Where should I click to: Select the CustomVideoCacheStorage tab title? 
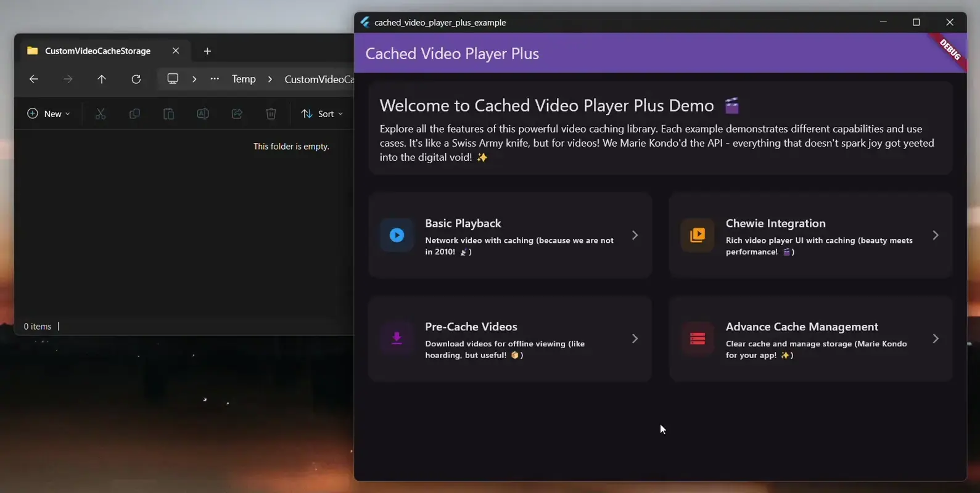tap(98, 51)
